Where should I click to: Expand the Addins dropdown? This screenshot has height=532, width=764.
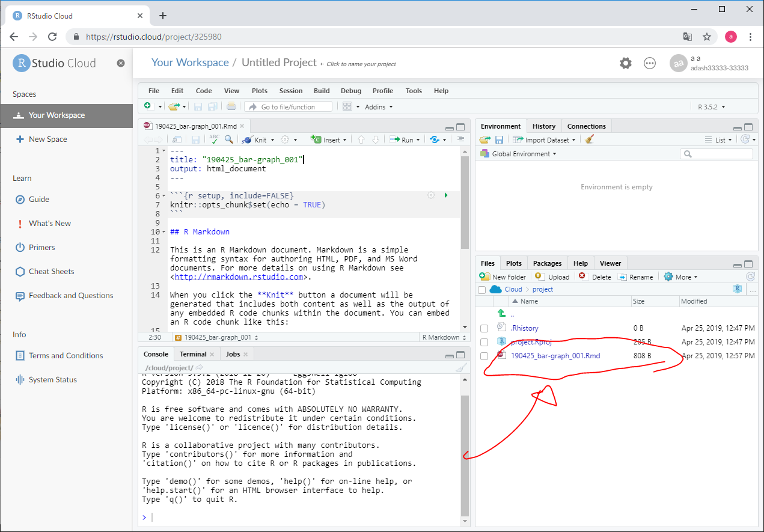pos(379,107)
